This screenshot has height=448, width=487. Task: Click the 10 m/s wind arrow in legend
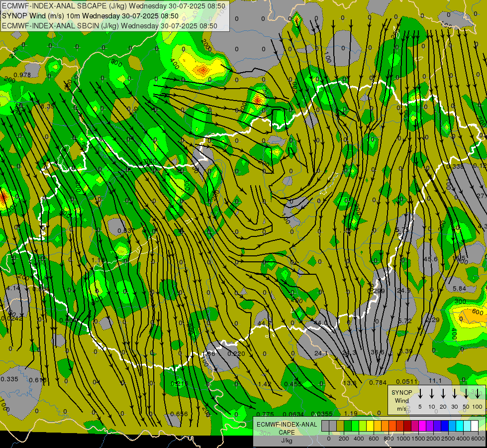click(x=432, y=393)
